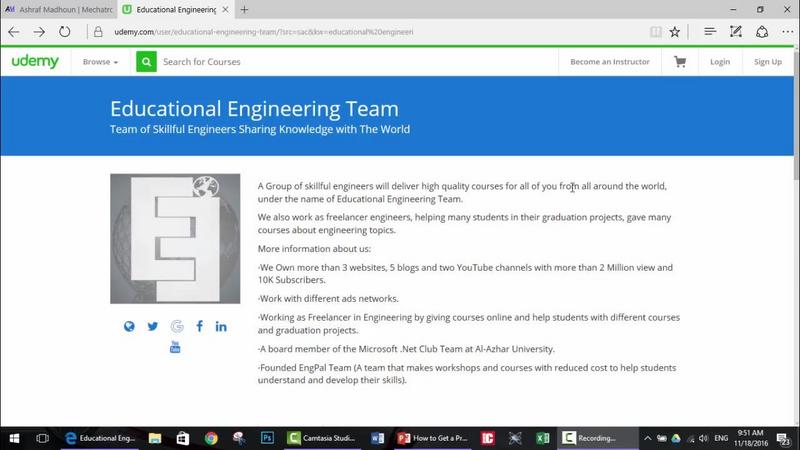Open Edge more options ellipsis
Viewport: 800px width, 450px height.
(x=787, y=32)
